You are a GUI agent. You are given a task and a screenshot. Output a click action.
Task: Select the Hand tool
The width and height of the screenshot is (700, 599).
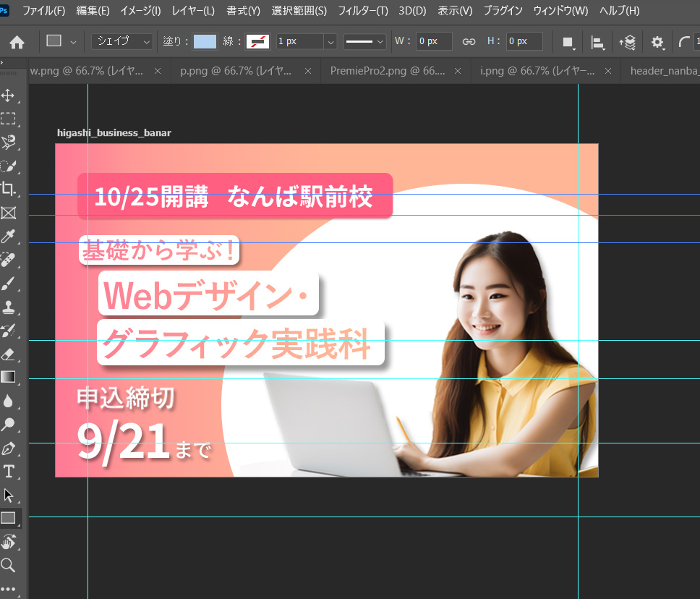tap(7, 542)
